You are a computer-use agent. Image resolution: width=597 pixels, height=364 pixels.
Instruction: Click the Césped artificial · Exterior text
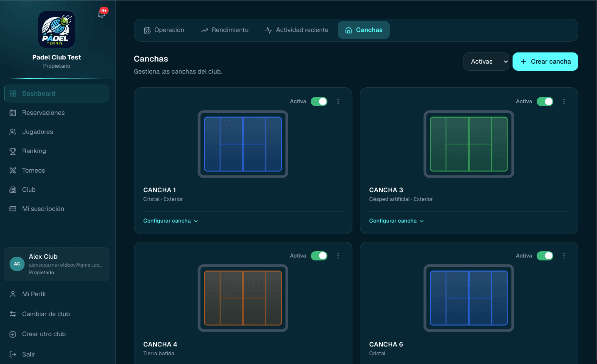(401, 199)
